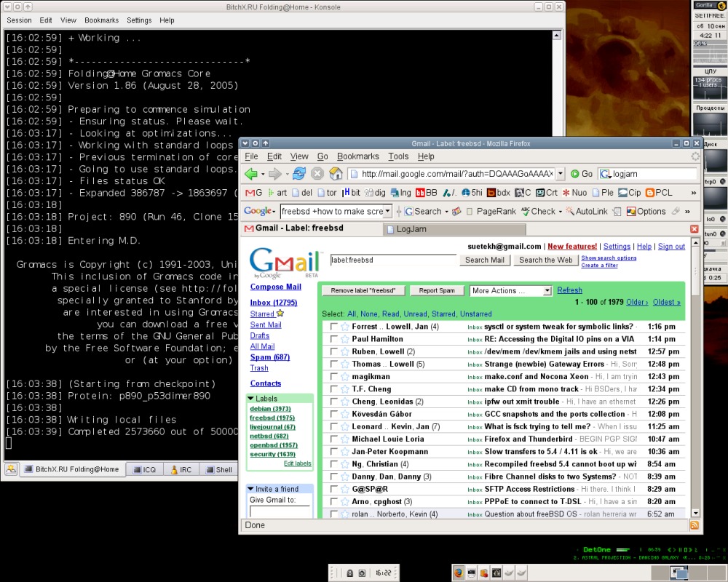The image size is (728, 582).
Task: Open Firefox Bookmarks menu
Action: point(358,156)
